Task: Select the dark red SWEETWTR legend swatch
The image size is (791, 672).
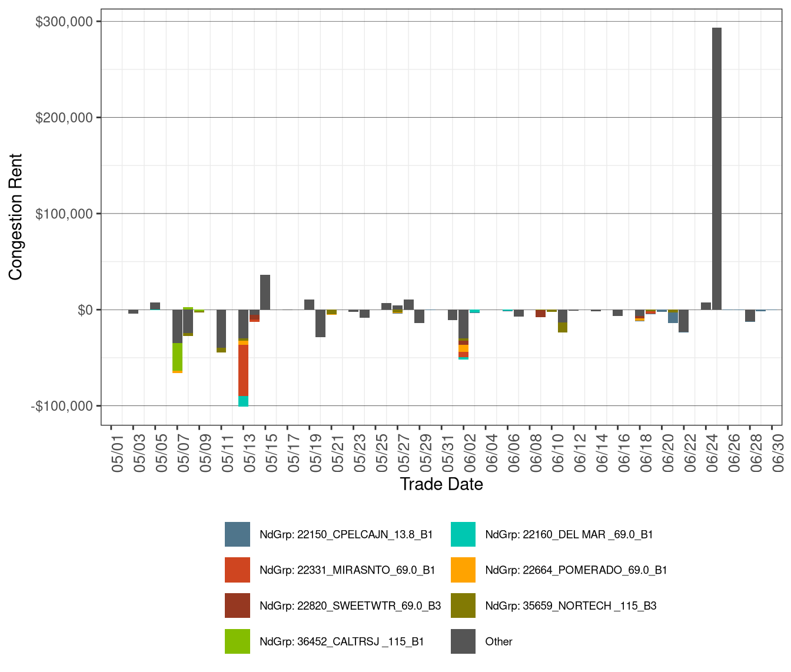Action: (237, 606)
